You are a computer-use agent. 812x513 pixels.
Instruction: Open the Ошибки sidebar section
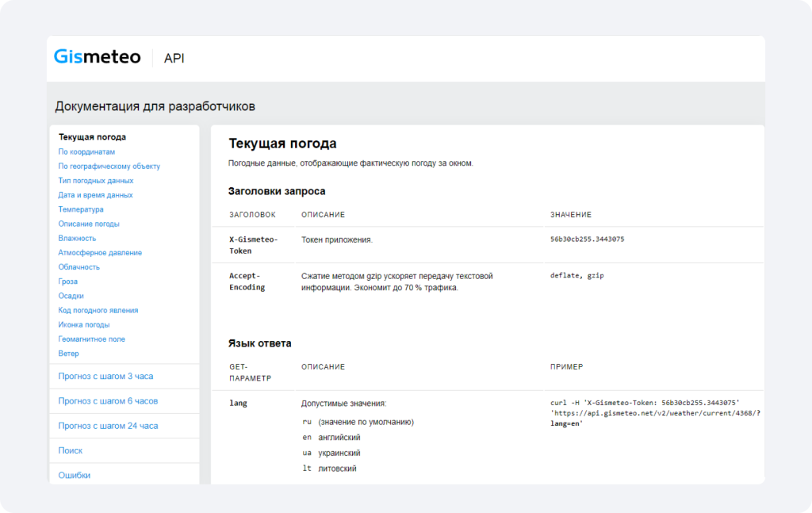(74, 475)
